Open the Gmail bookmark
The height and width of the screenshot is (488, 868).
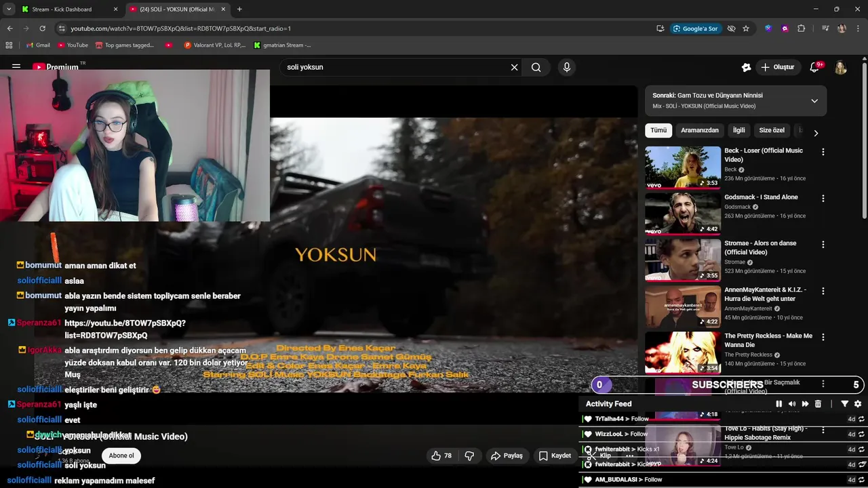(38, 45)
